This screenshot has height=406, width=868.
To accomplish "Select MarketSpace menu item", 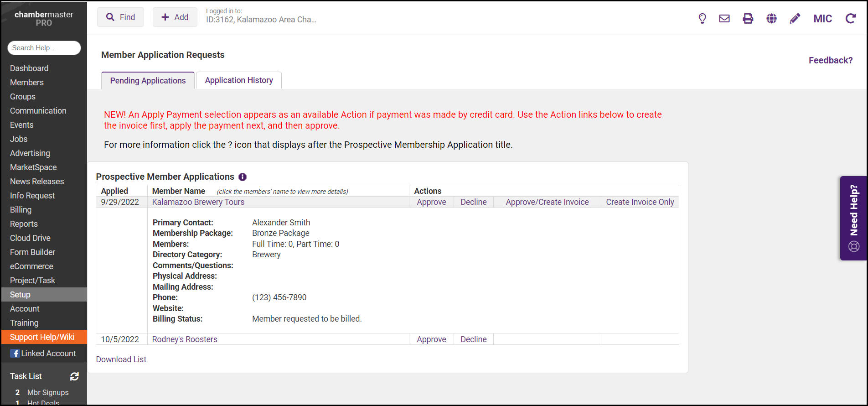I will [33, 167].
